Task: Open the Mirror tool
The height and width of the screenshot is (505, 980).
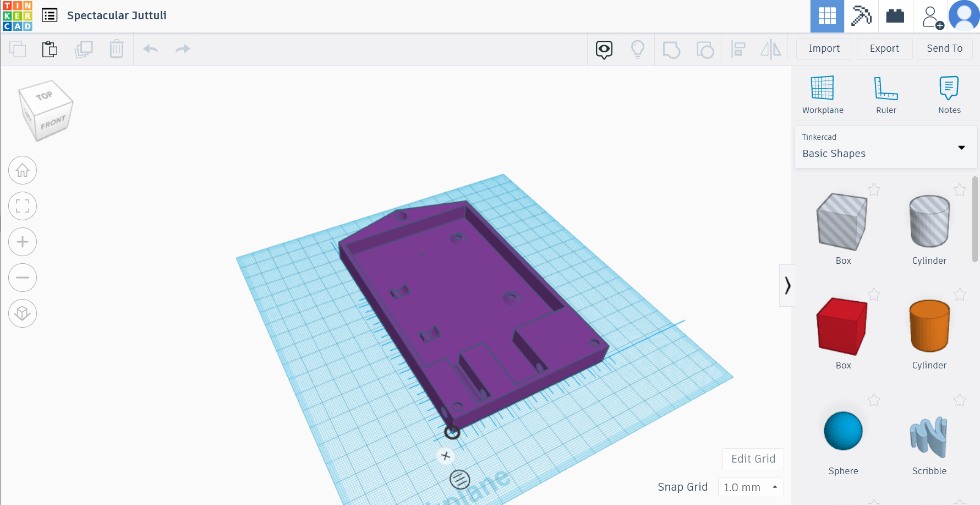Action: tap(771, 50)
